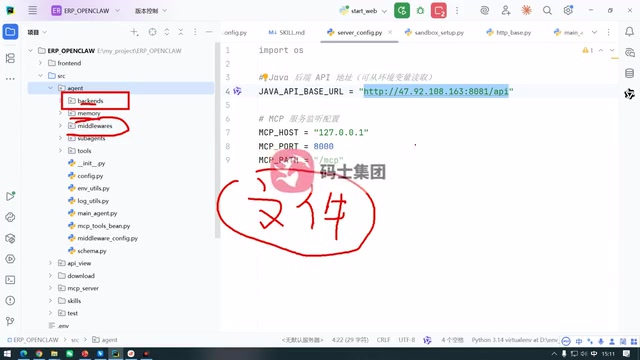The width and height of the screenshot is (640, 360).
Task: Expand the frontend folder
Action: click(x=40, y=63)
